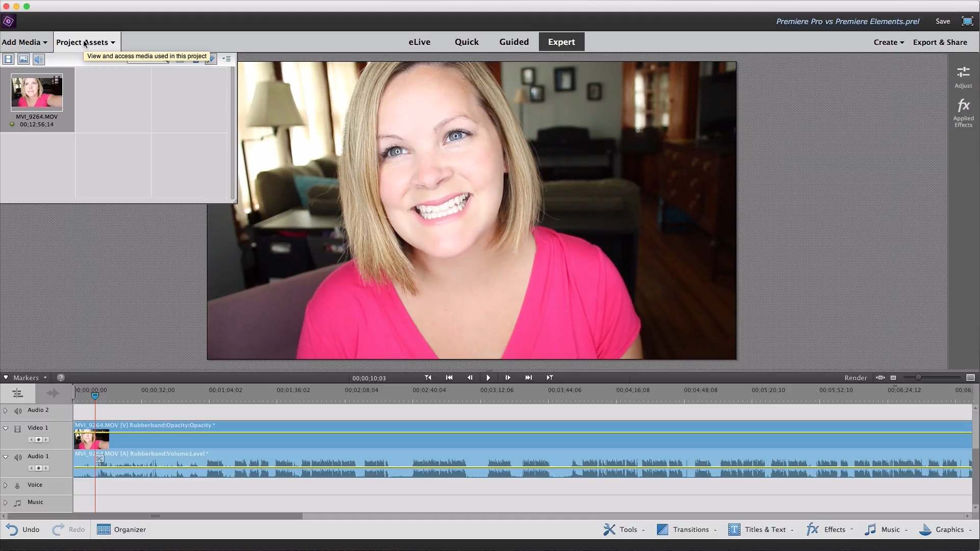Image resolution: width=980 pixels, height=551 pixels.
Task: Click the Markers panel icon
Action: tap(6, 377)
